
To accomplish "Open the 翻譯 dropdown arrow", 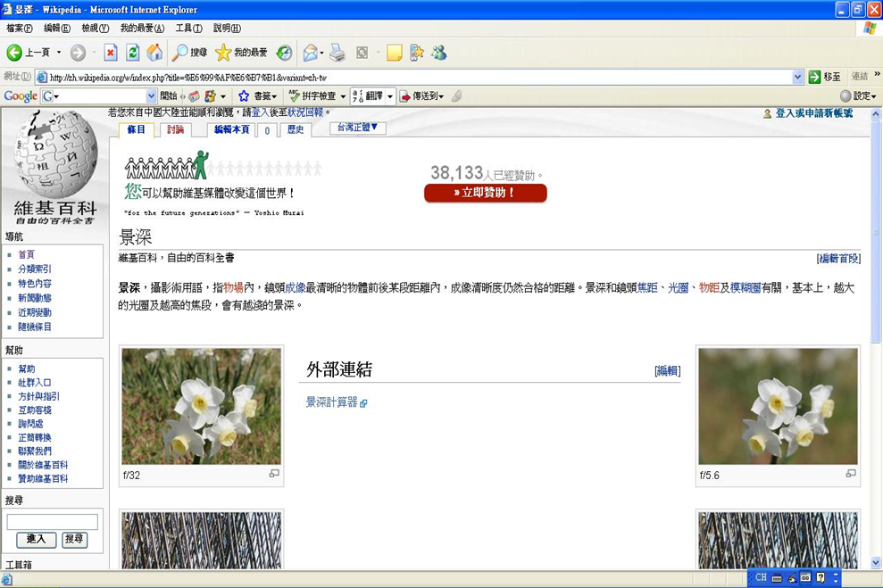I will (389, 96).
